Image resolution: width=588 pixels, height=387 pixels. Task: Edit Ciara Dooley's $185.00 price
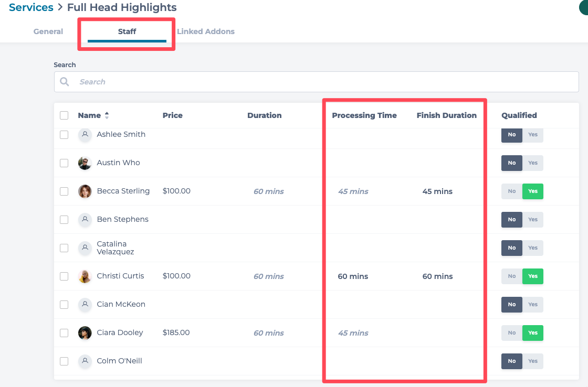click(x=176, y=332)
